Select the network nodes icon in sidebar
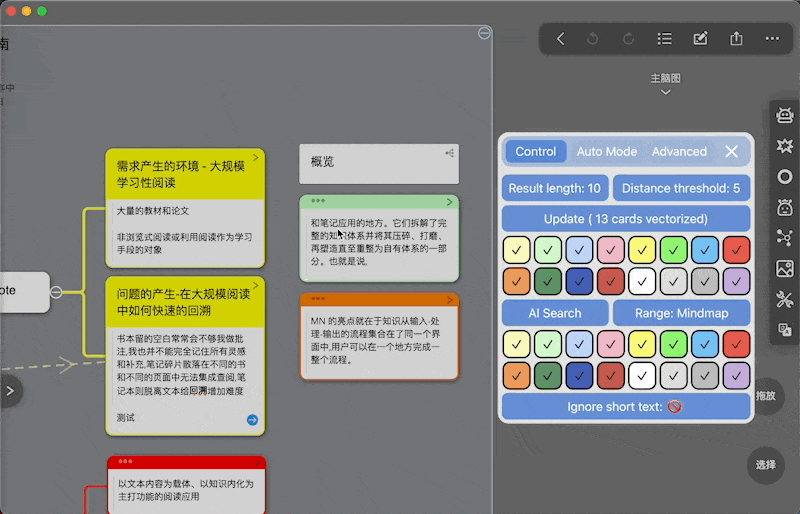This screenshot has width=800, height=514. pos(785,237)
